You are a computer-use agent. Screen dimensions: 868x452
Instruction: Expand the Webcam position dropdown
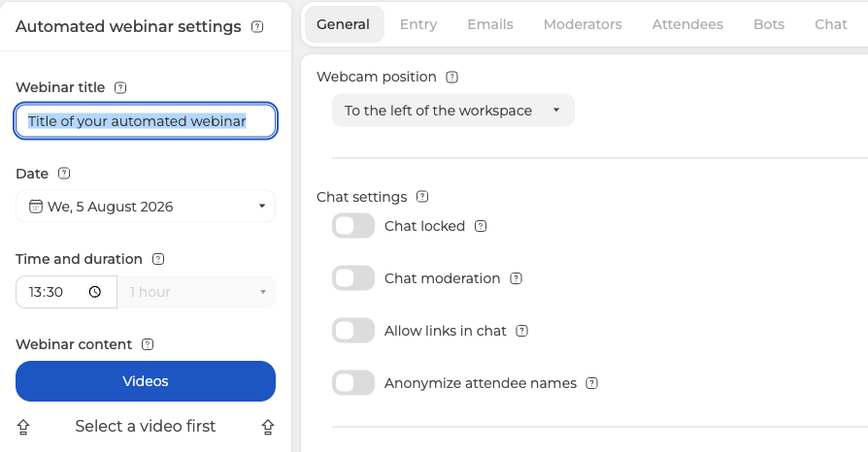452,111
